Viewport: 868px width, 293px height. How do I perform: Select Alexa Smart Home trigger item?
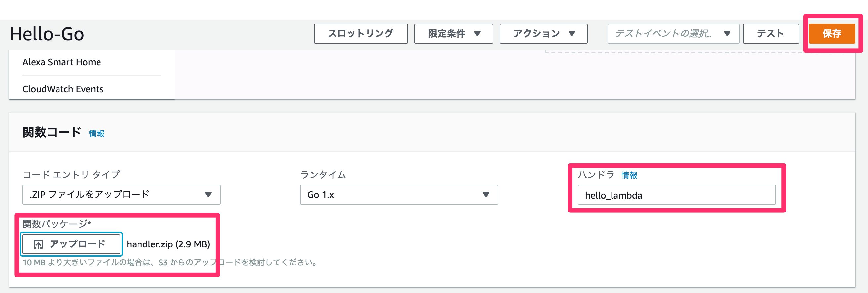pos(62,62)
